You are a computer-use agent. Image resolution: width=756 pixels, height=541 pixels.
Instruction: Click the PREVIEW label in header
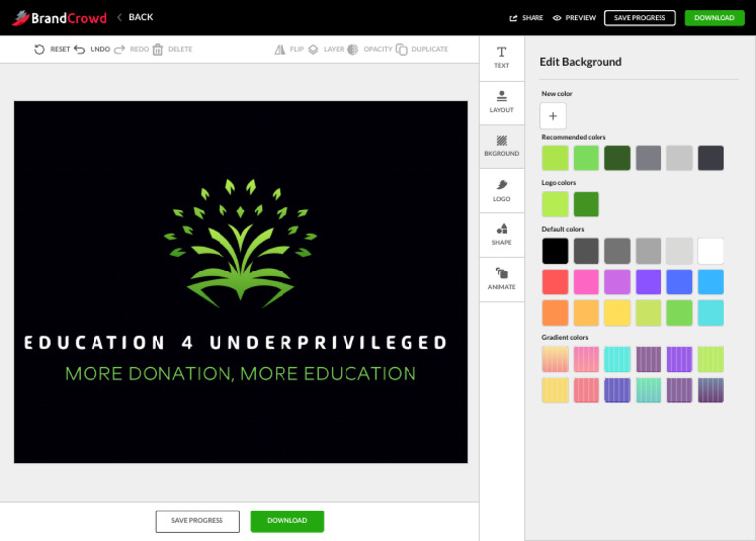point(581,18)
